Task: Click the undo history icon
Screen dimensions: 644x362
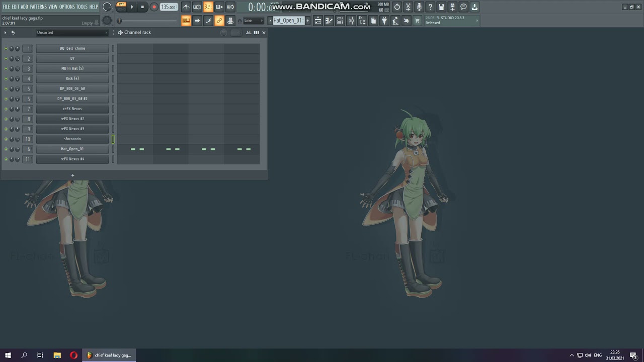Action: click(x=397, y=7)
